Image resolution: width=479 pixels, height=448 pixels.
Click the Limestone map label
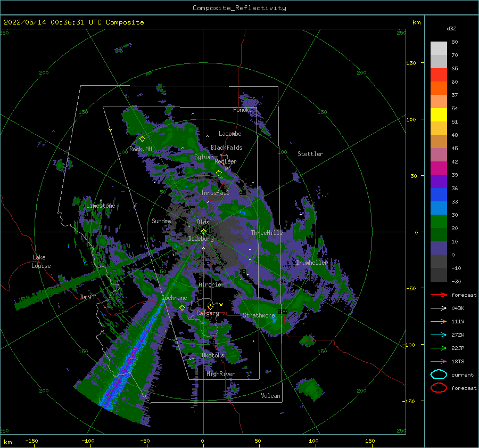pos(101,206)
